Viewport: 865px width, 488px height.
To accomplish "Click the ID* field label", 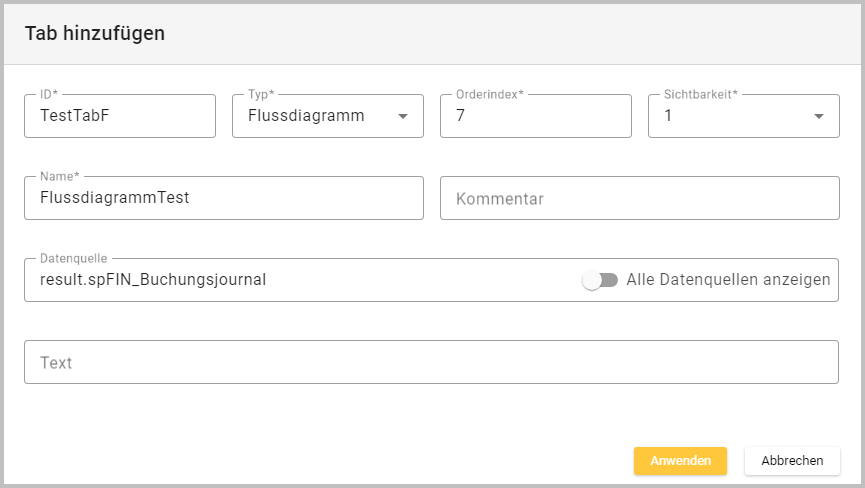I will click(46, 94).
